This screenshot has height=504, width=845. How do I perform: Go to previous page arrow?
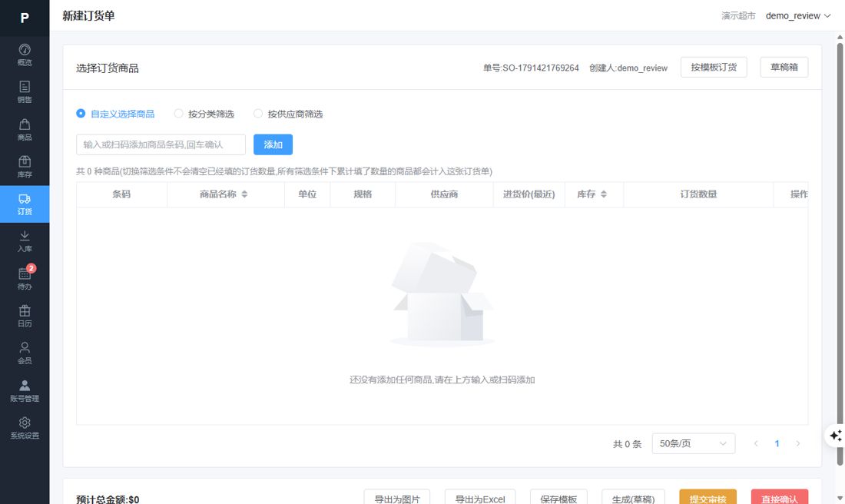pyautogui.click(x=756, y=443)
